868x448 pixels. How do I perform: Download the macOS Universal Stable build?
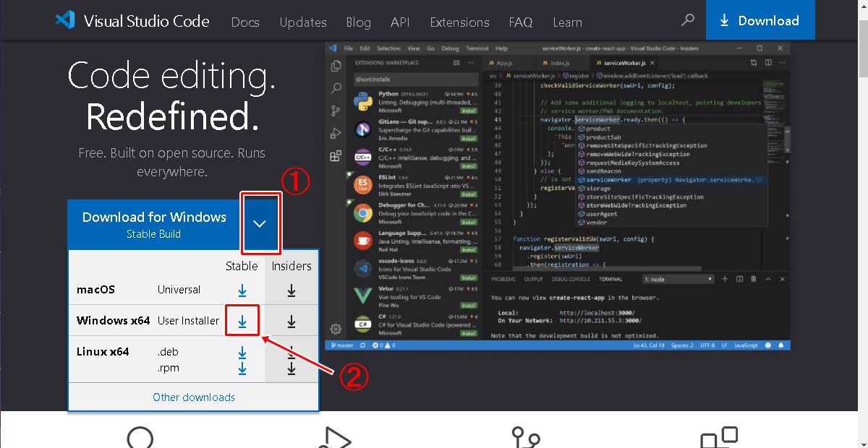(242, 290)
